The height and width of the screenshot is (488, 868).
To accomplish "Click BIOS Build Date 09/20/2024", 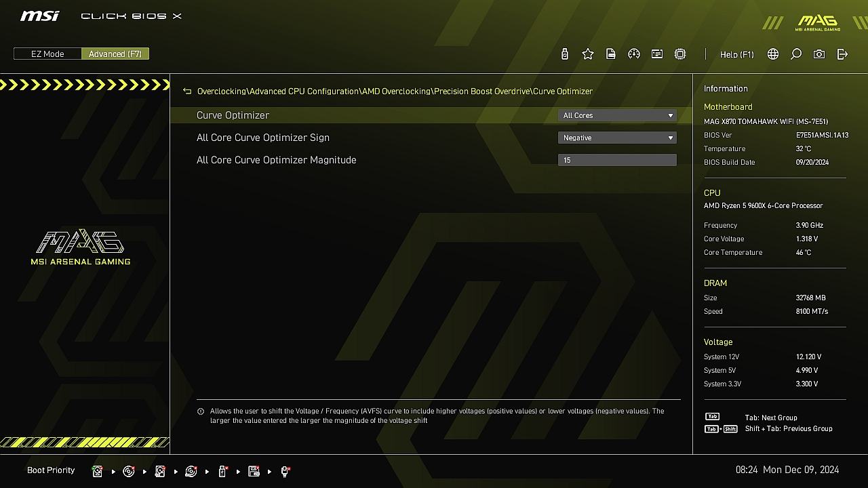I will point(812,162).
